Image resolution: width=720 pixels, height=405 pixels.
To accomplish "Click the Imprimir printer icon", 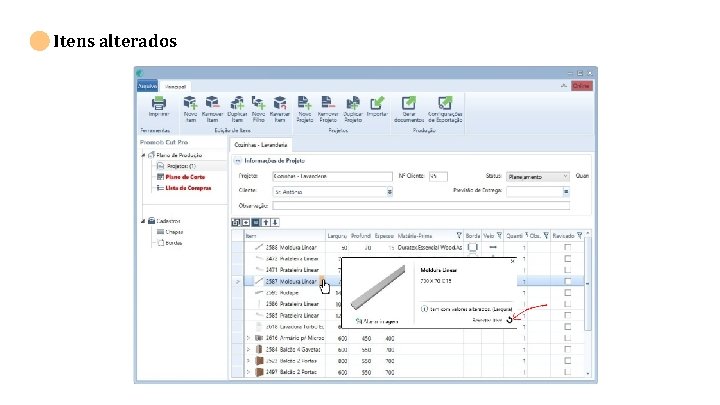I will [159, 103].
